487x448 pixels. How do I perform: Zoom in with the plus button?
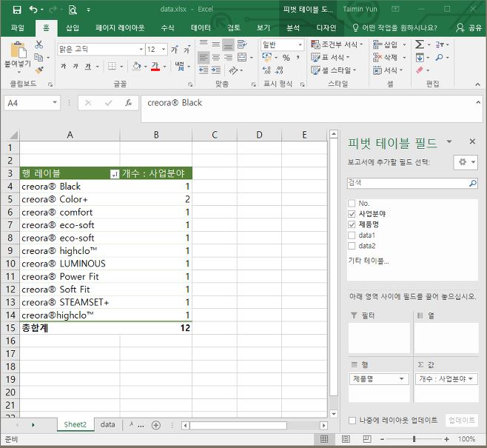[x=446, y=439]
